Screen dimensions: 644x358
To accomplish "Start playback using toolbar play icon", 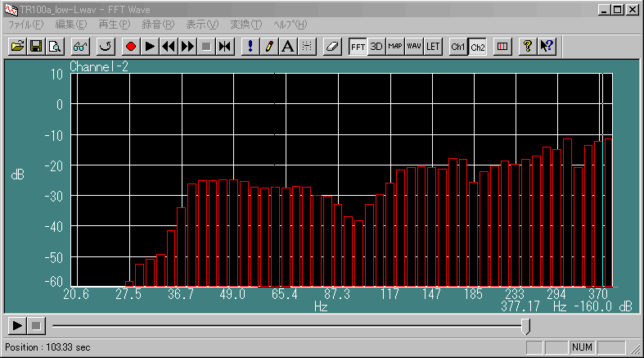I will (150, 47).
